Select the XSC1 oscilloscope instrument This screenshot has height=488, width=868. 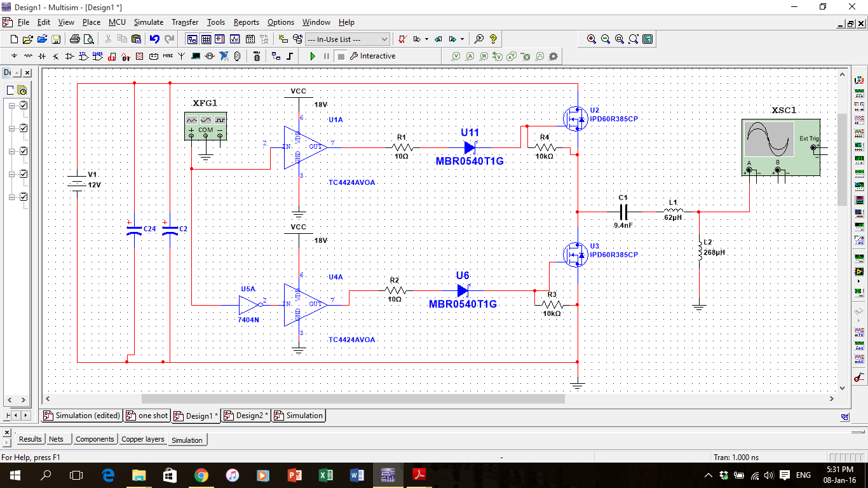(x=780, y=147)
